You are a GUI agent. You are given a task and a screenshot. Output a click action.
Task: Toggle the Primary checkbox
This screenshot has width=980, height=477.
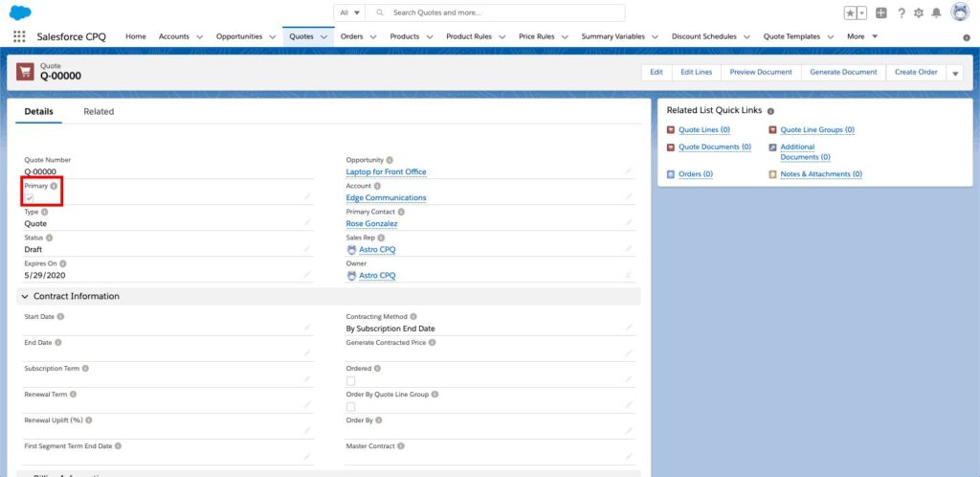coord(30,198)
